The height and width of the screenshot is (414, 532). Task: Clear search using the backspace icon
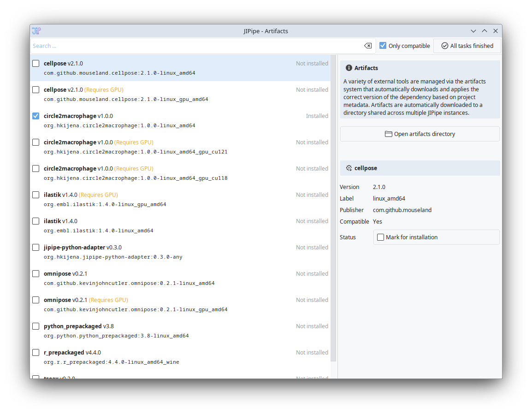coord(367,46)
